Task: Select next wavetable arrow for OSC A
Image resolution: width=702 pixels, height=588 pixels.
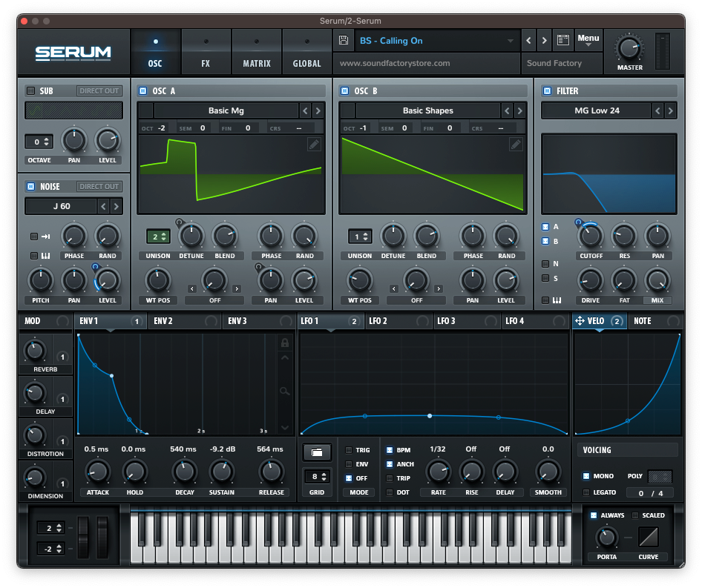Action: pyautogui.click(x=318, y=110)
